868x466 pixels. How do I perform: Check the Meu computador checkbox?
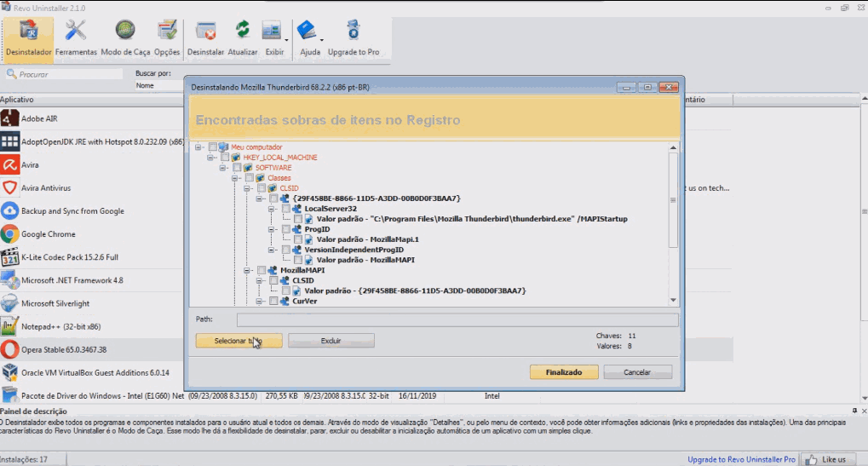click(213, 147)
